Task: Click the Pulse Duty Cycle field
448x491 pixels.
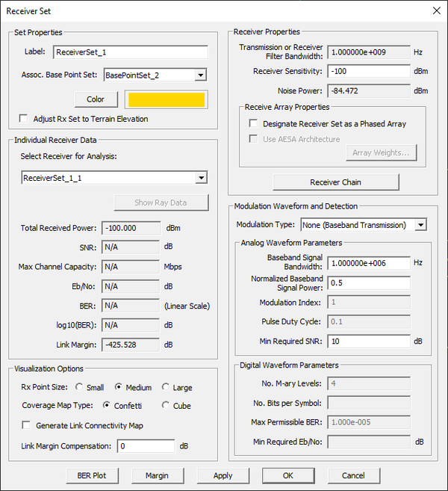Action: [x=369, y=321]
